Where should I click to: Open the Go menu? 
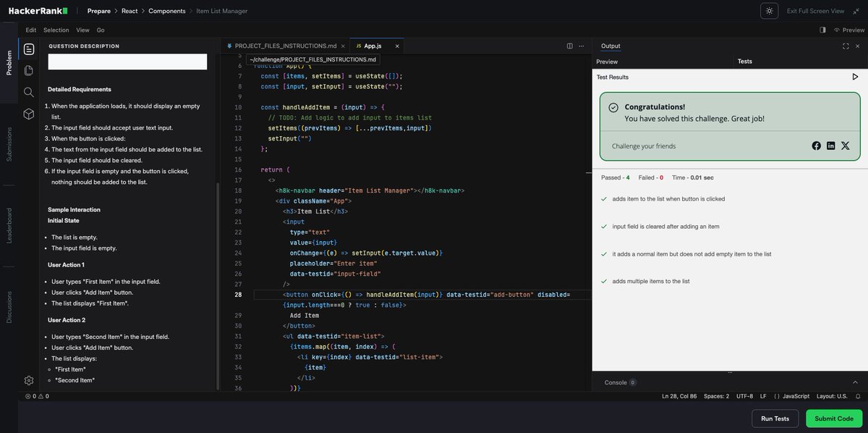(101, 30)
